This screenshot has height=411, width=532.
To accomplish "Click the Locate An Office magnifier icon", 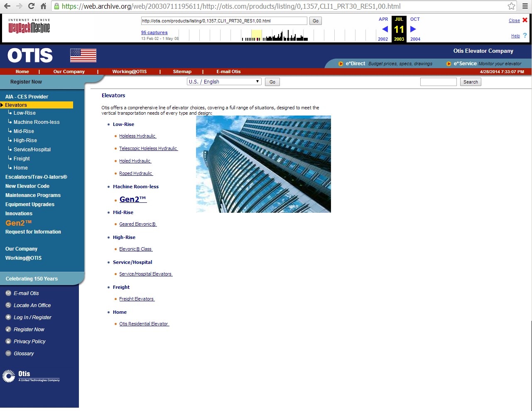I will pos(8,305).
